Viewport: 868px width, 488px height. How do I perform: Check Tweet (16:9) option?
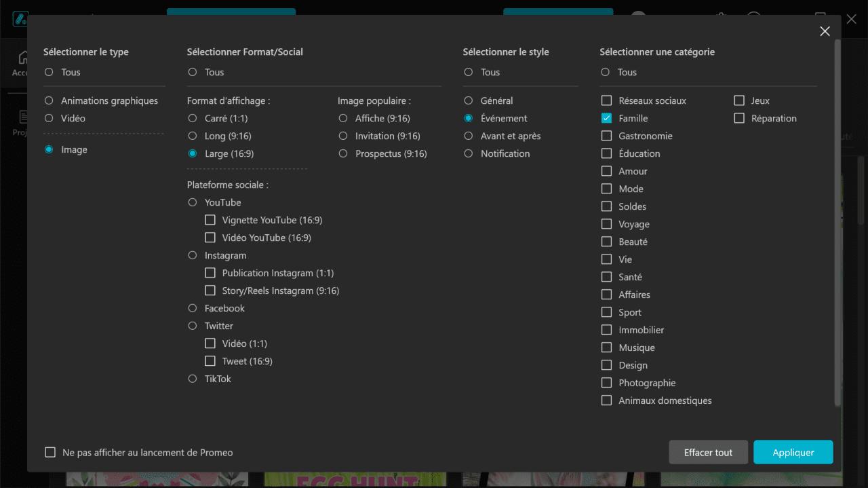tap(210, 361)
